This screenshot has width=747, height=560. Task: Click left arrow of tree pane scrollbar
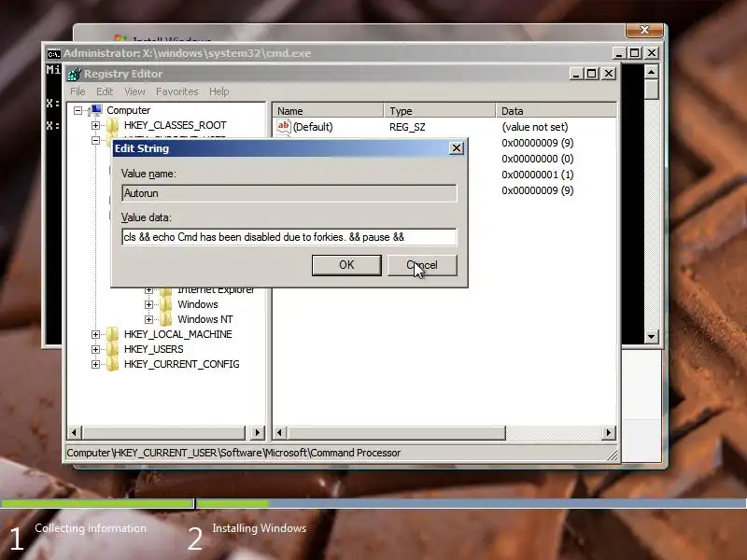[x=74, y=432]
